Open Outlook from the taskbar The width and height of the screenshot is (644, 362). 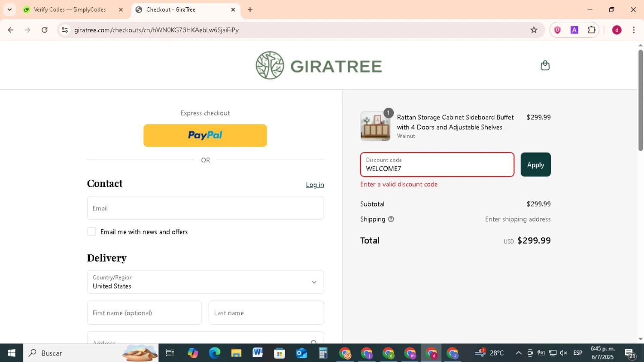[301, 353]
